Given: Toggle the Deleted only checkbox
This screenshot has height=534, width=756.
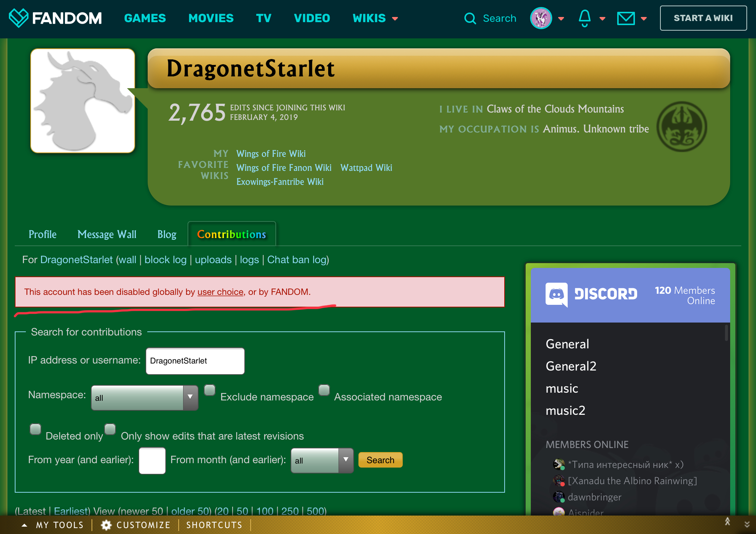Looking at the screenshot, I should [x=35, y=429].
